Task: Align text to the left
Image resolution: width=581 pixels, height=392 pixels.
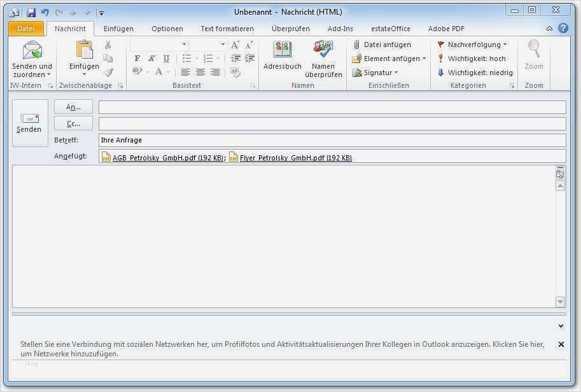Action: (186, 72)
